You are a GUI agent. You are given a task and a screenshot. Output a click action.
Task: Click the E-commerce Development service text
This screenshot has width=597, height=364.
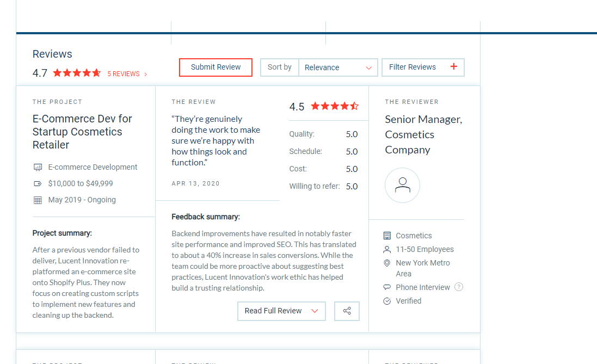93,167
